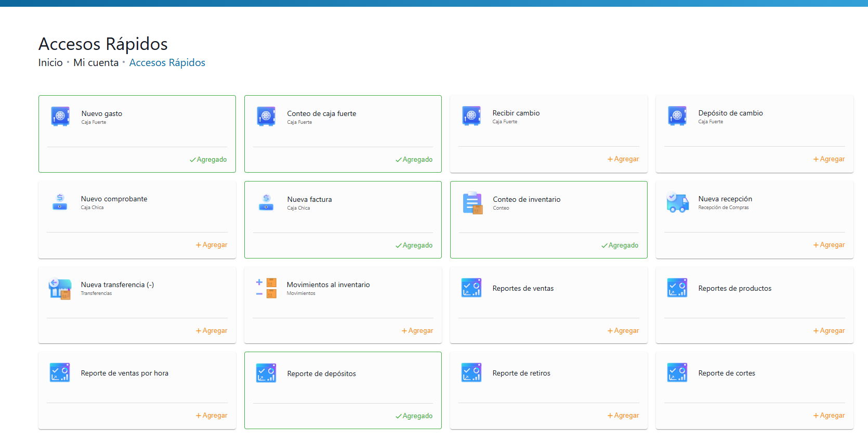
Task: Click the safe icon beside Nuevo gasto
Action: pos(60,116)
